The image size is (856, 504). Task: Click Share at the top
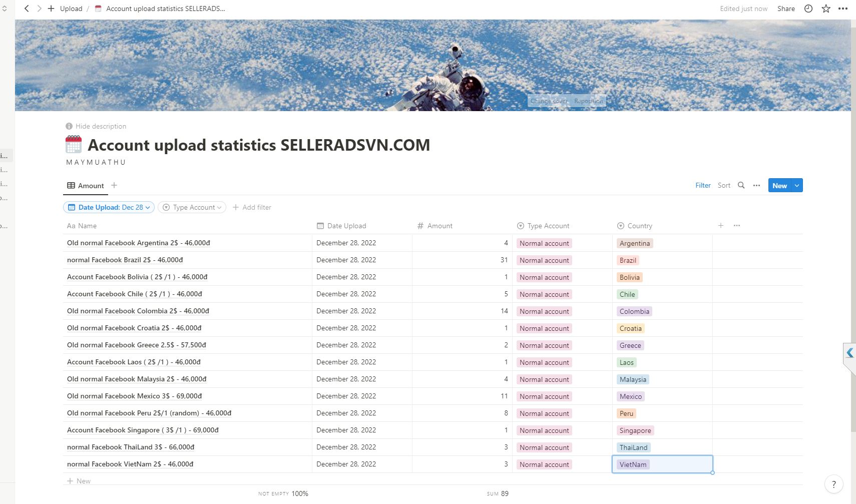[x=786, y=9]
